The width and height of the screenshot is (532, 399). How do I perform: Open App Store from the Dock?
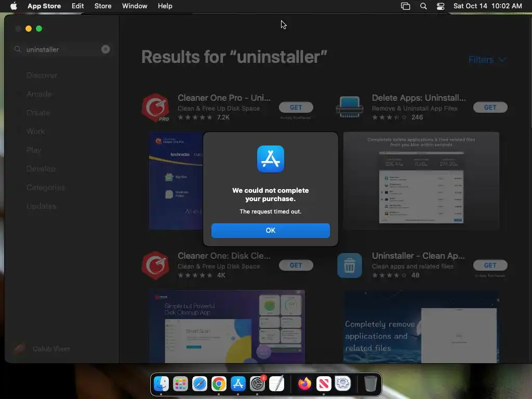tap(238, 384)
